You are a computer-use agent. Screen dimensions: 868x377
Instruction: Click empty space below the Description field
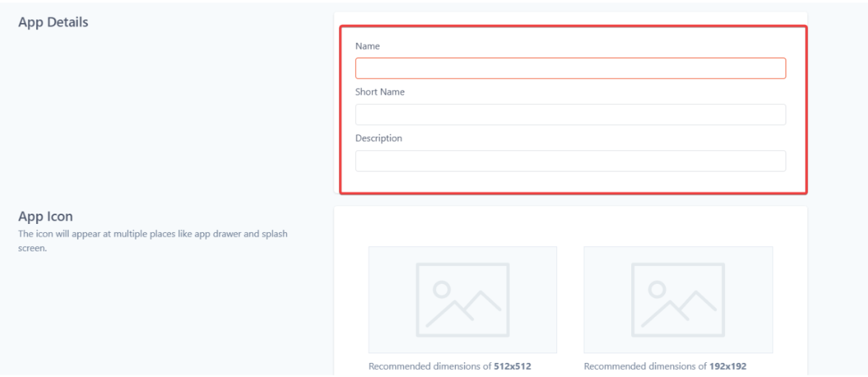coord(570,183)
